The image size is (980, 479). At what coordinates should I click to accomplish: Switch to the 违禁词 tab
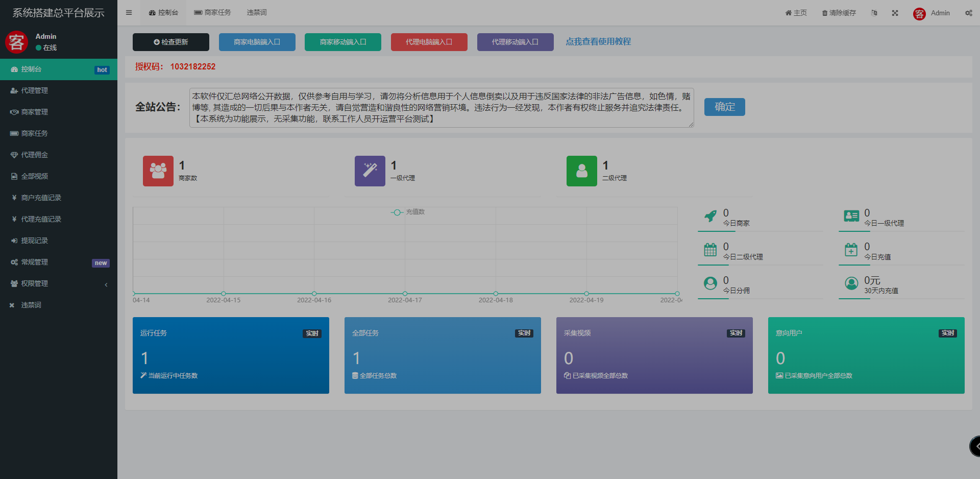[256, 13]
